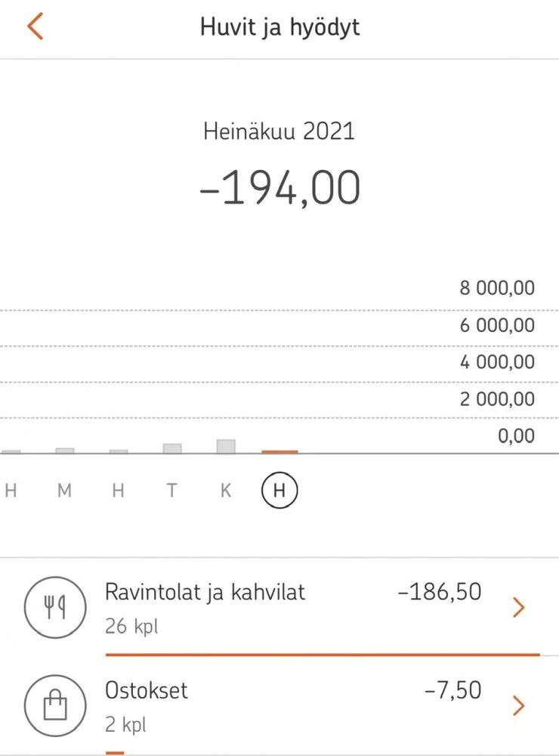
Task: Open details chevron for Ostokset
Action: click(x=518, y=705)
